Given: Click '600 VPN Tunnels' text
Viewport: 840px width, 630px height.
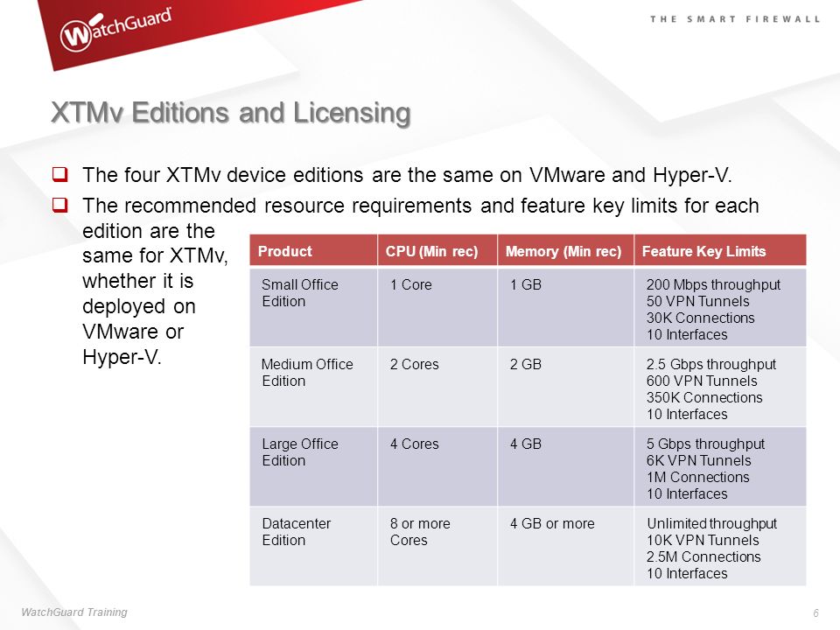Looking at the screenshot, I should click(701, 381).
